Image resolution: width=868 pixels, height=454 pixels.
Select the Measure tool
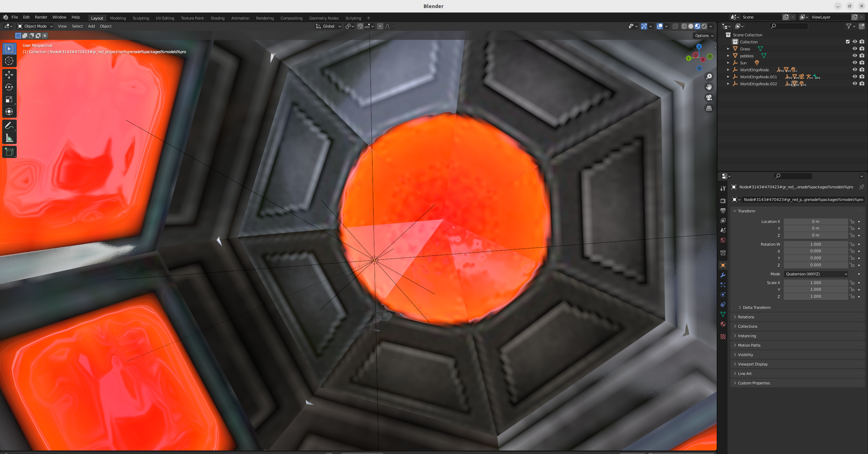pyautogui.click(x=9, y=138)
